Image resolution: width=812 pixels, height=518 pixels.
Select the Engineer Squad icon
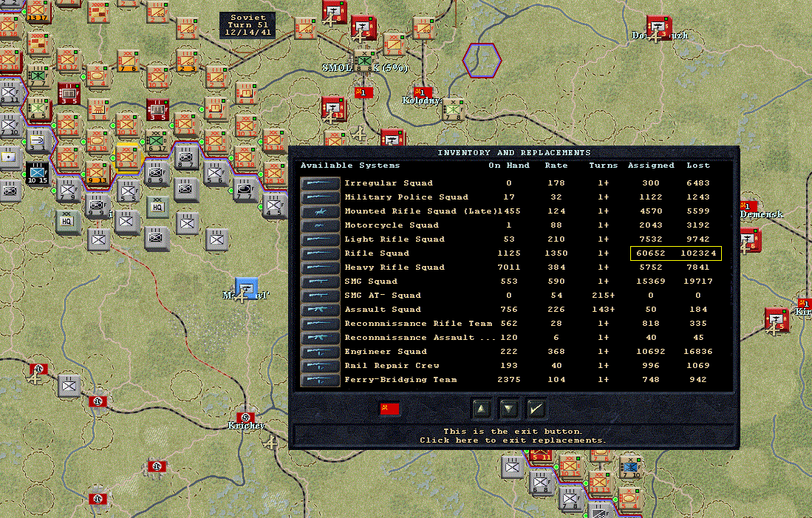pos(320,351)
